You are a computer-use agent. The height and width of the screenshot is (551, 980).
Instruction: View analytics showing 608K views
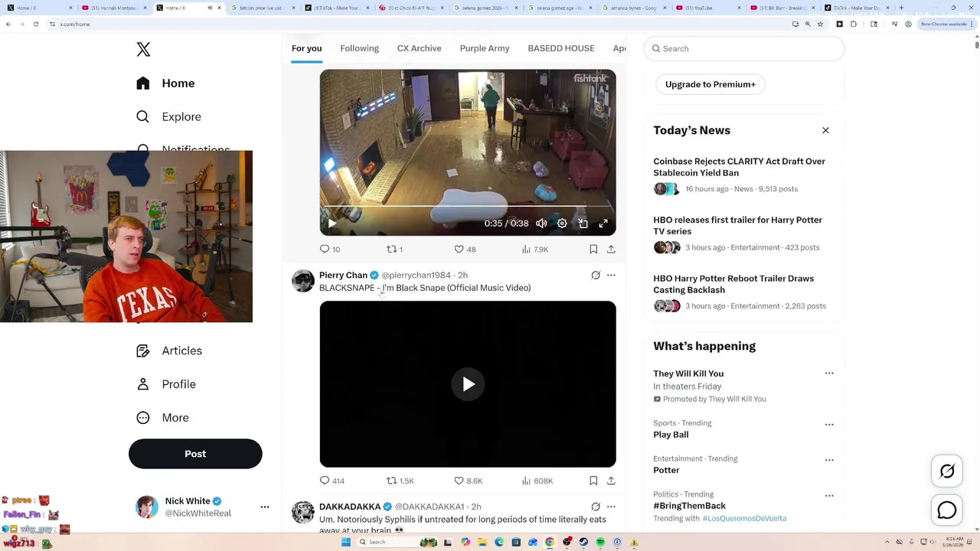coord(537,481)
